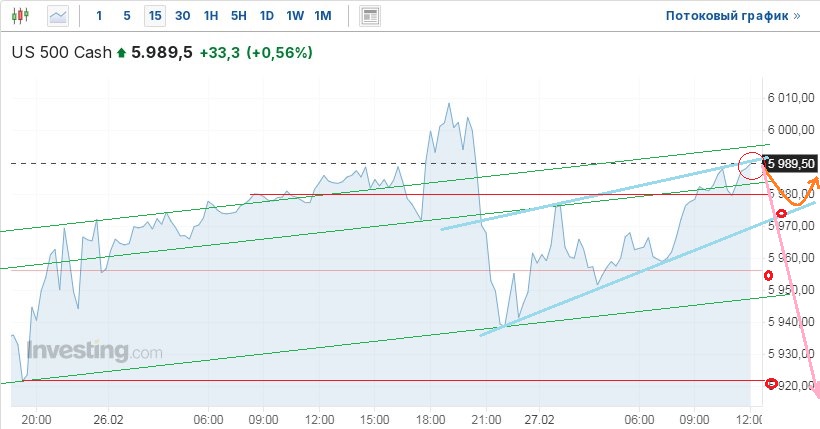
Task: Switch to the 1H timeframe
Action: [210, 16]
